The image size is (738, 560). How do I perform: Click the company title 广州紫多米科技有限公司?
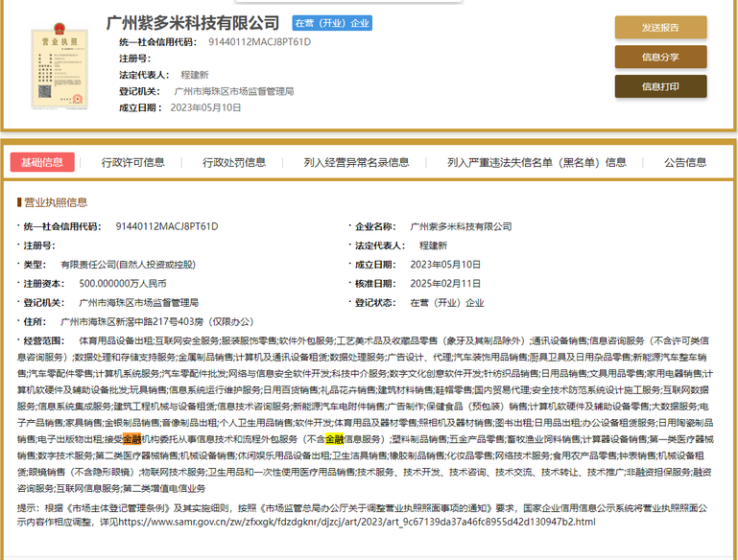coord(193,23)
